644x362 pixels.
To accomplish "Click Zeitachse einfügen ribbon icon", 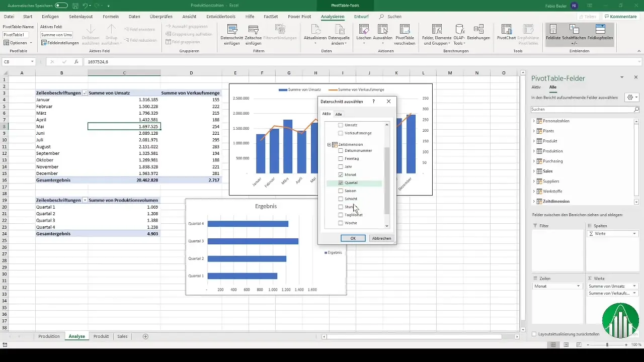I will pyautogui.click(x=253, y=34).
